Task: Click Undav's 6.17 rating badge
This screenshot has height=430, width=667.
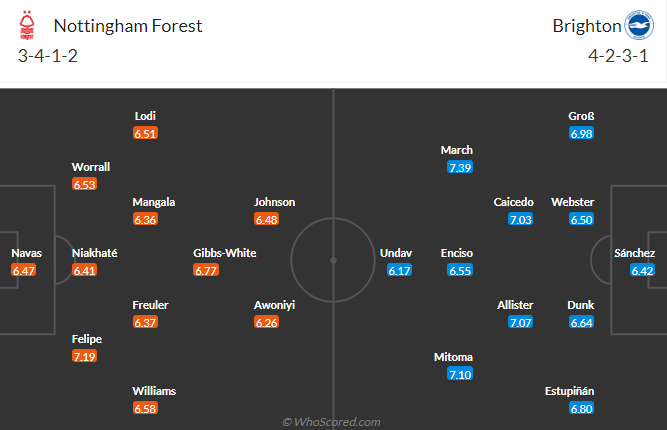Action: coord(399,271)
